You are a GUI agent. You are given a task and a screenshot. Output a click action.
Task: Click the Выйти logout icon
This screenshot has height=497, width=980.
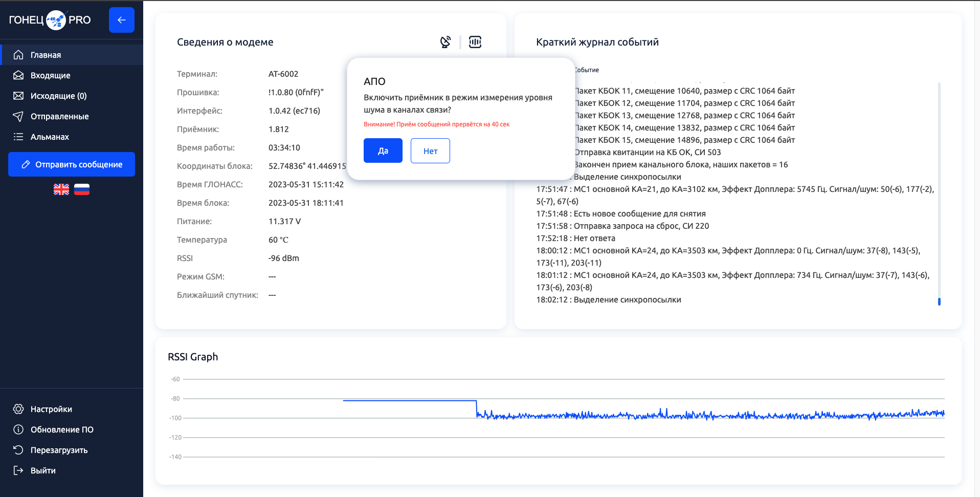[x=18, y=470]
